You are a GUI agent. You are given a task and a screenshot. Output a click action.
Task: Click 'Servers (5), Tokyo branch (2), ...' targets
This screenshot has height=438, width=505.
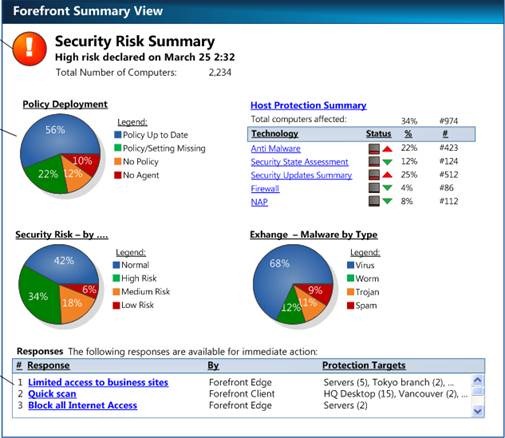[389, 382]
